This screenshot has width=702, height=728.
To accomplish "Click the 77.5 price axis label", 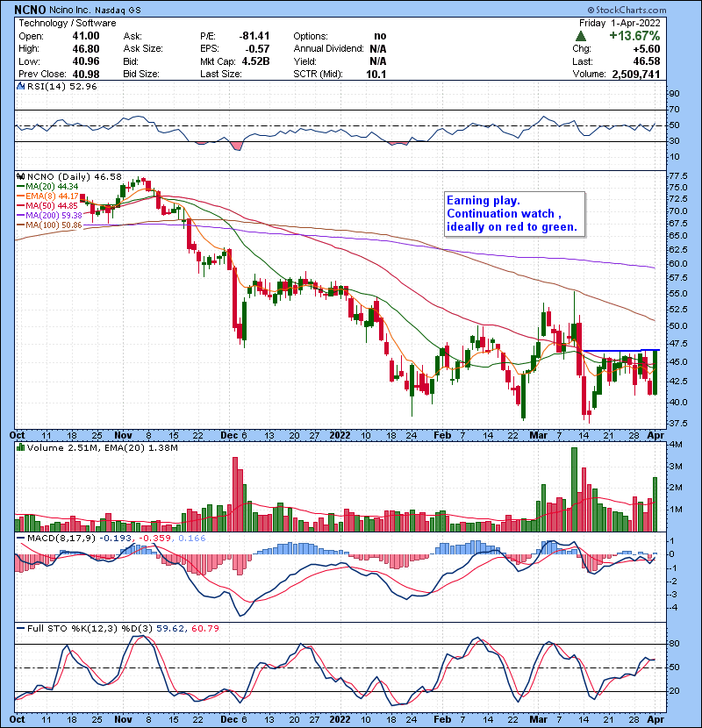I will 677,176.
